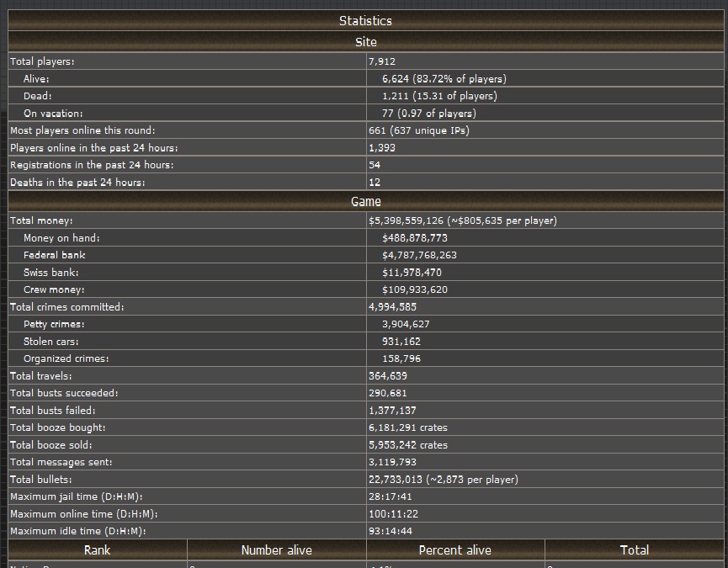Click 'Most players online this round:' label

click(82, 130)
